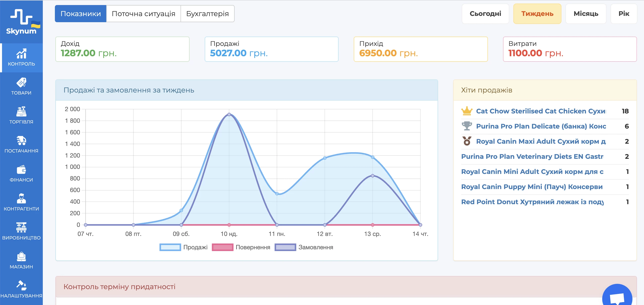Click the sales data point on 09 сб.
The image size is (644, 305).
pos(181,210)
